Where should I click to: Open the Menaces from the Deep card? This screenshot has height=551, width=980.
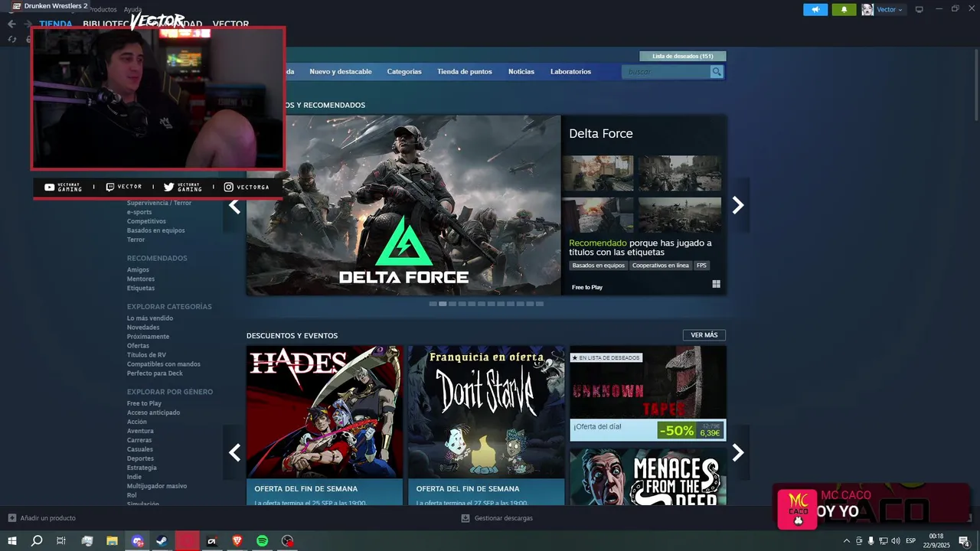[648, 477]
